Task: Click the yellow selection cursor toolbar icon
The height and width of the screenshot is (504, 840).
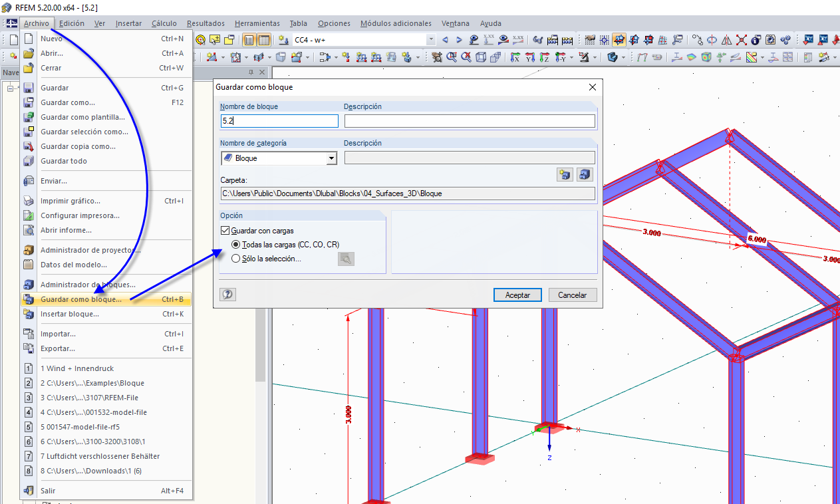Action: [x=214, y=40]
